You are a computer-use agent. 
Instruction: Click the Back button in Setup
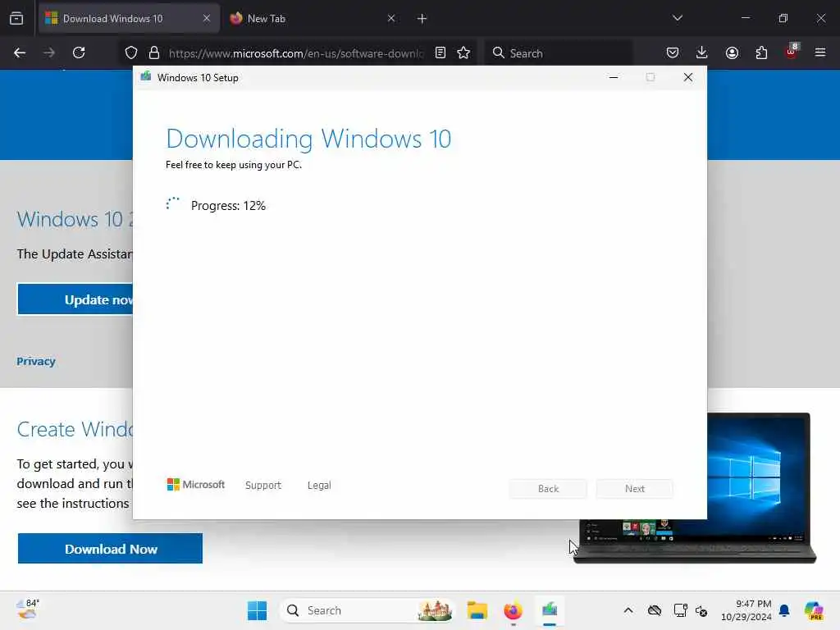click(547, 489)
